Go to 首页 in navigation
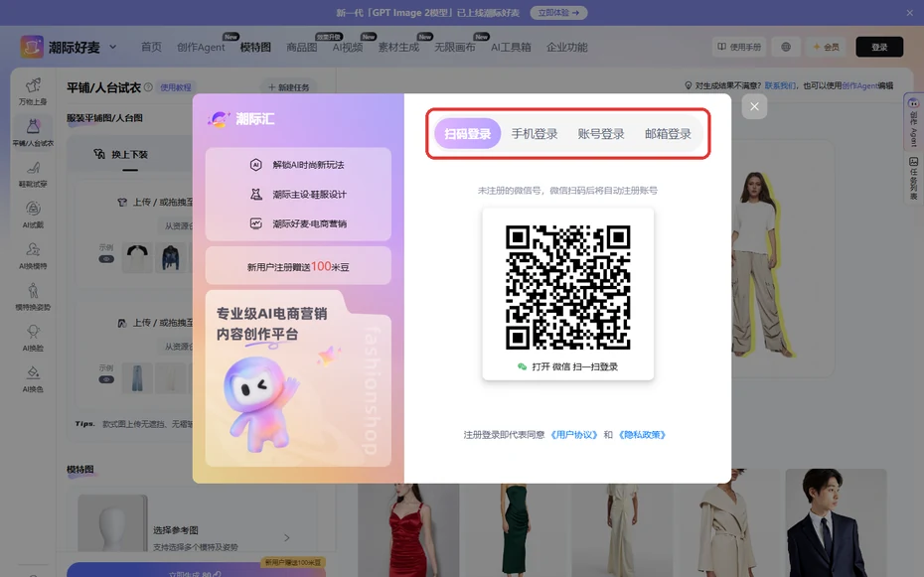 click(x=151, y=47)
